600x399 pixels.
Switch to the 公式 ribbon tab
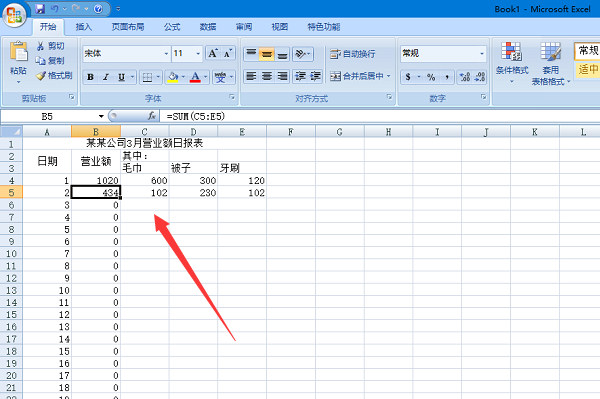pos(172,27)
